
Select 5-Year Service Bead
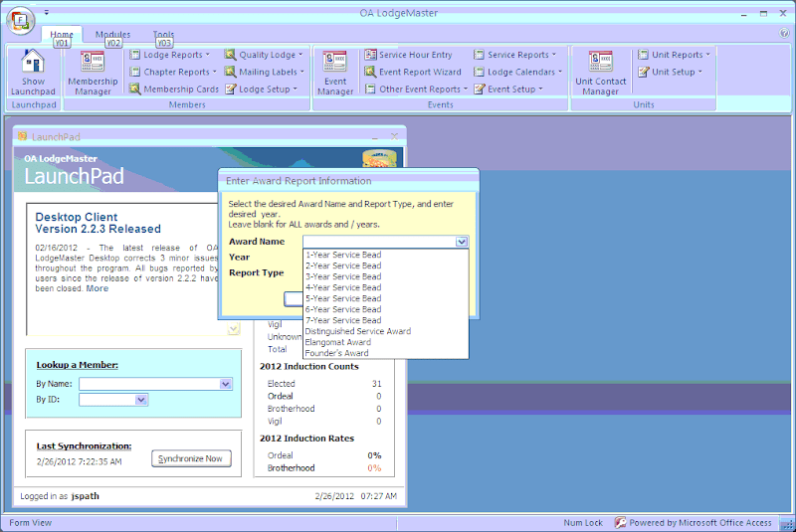[x=386, y=298]
